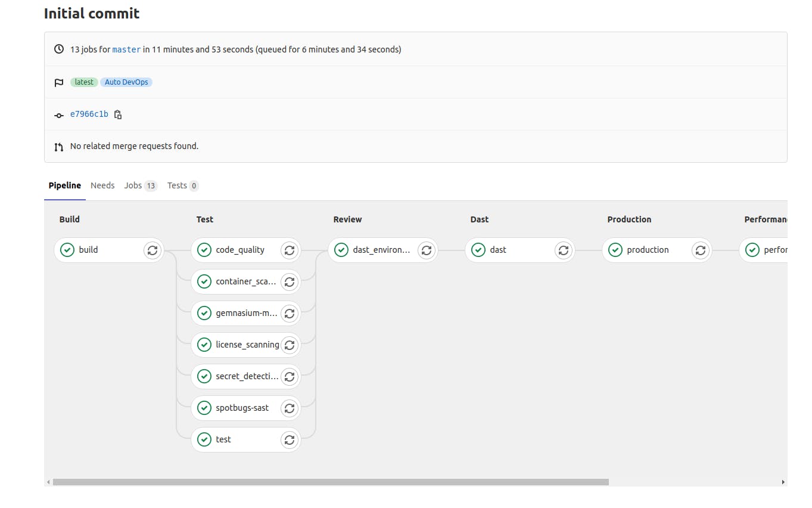This screenshot has height=508, width=812.
Task: Click the dast_environ job's status check icon
Action: 341,250
